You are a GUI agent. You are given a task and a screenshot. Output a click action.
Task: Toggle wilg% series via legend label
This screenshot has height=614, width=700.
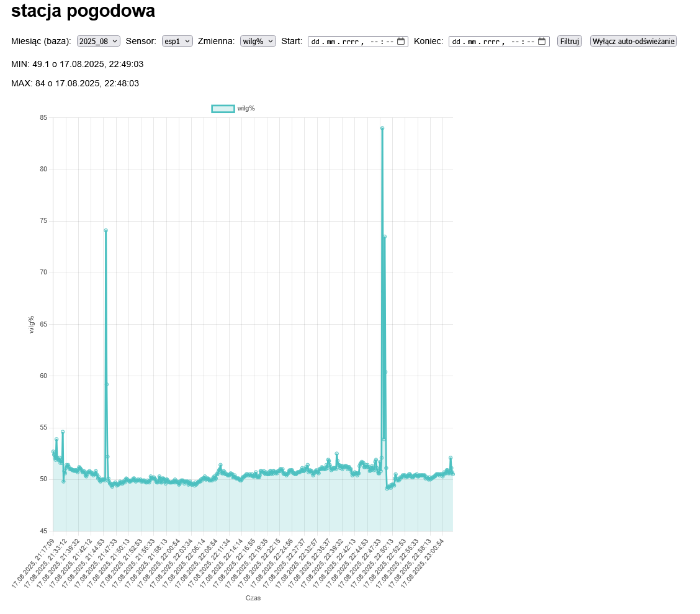pos(246,109)
